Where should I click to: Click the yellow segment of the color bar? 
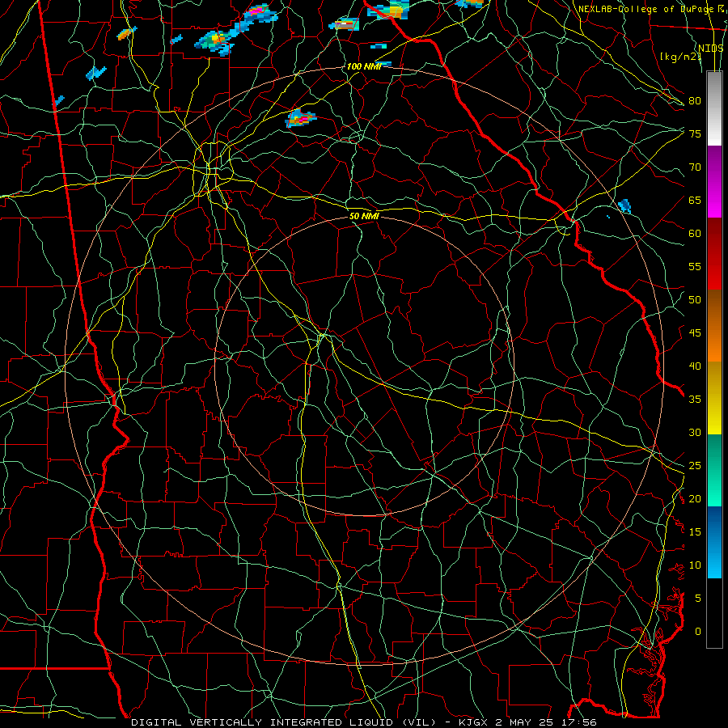coord(714,398)
